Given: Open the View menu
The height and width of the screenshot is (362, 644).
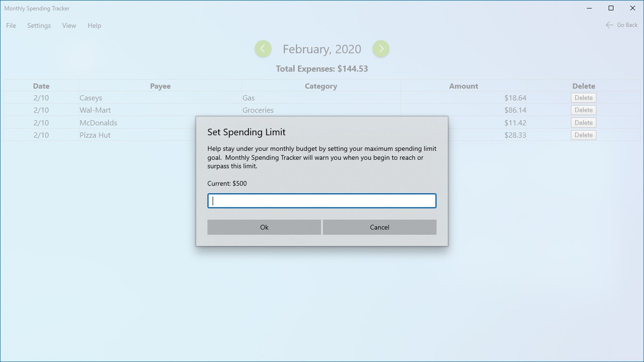Looking at the screenshot, I should click(69, 25).
